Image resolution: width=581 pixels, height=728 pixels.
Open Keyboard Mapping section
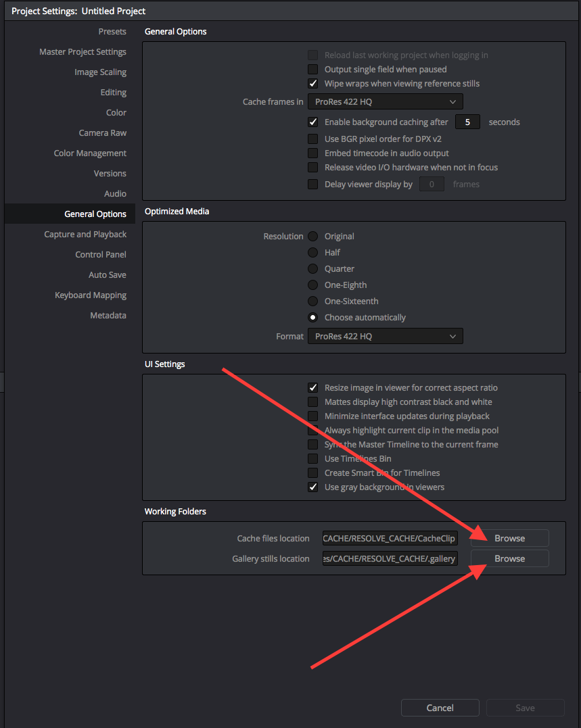pyautogui.click(x=91, y=295)
